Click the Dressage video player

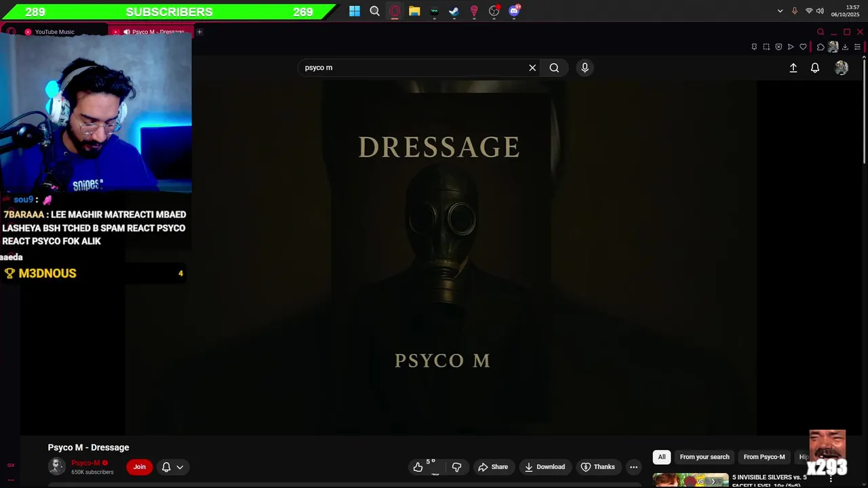[441, 258]
